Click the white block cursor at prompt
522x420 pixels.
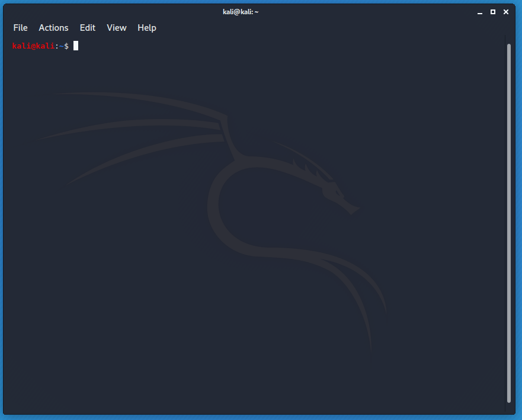pyautogui.click(x=76, y=46)
